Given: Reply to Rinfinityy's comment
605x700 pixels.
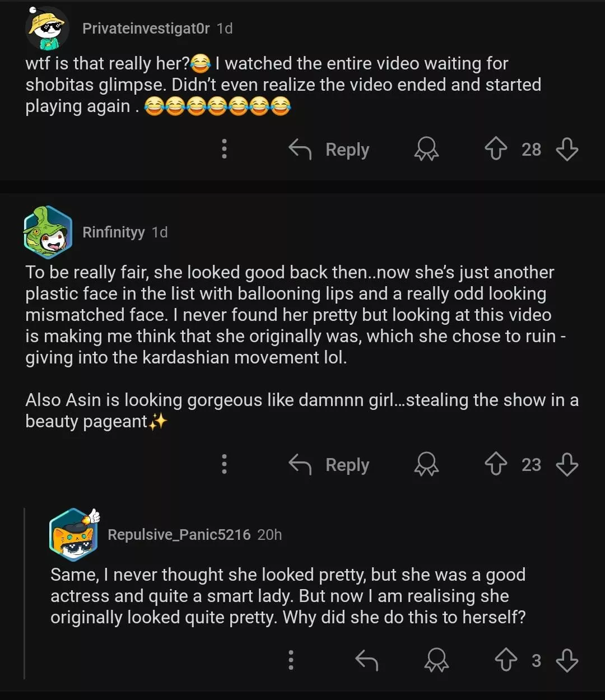Looking at the screenshot, I should pyautogui.click(x=329, y=465).
